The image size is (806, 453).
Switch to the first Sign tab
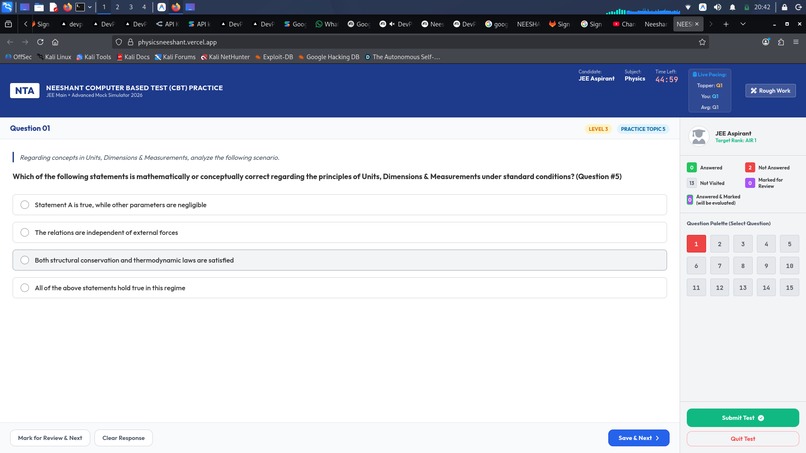click(x=41, y=24)
